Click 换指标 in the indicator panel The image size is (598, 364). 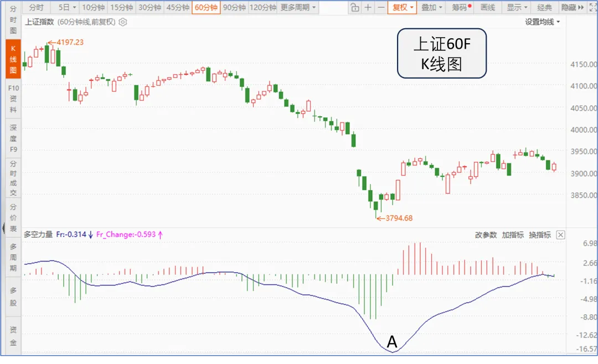[x=540, y=235]
